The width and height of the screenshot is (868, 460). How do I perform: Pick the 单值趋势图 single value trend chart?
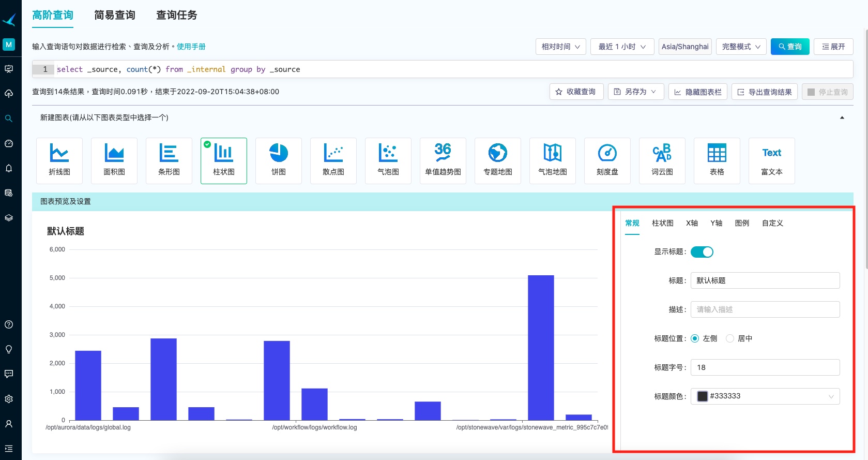pyautogui.click(x=443, y=161)
